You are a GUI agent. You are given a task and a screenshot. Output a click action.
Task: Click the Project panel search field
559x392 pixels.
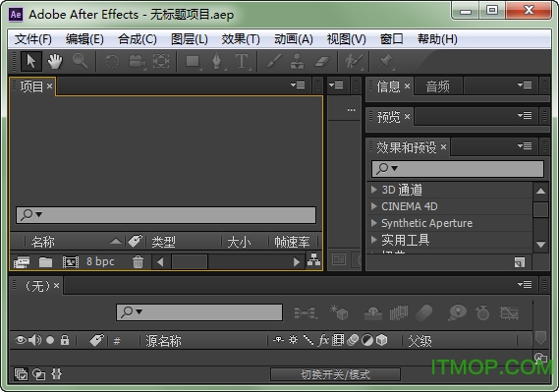tap(166, 215)
